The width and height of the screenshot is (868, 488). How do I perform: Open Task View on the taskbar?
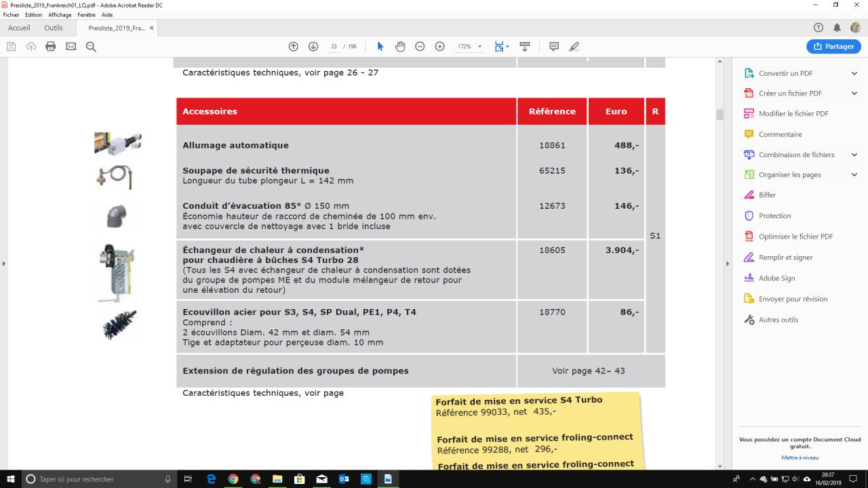tap(189, 479)
